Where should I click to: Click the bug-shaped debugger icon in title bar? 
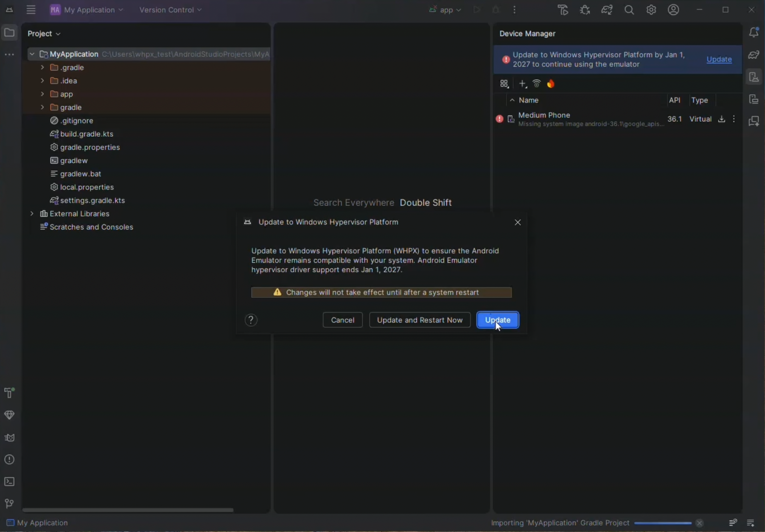tap(585, 10)
